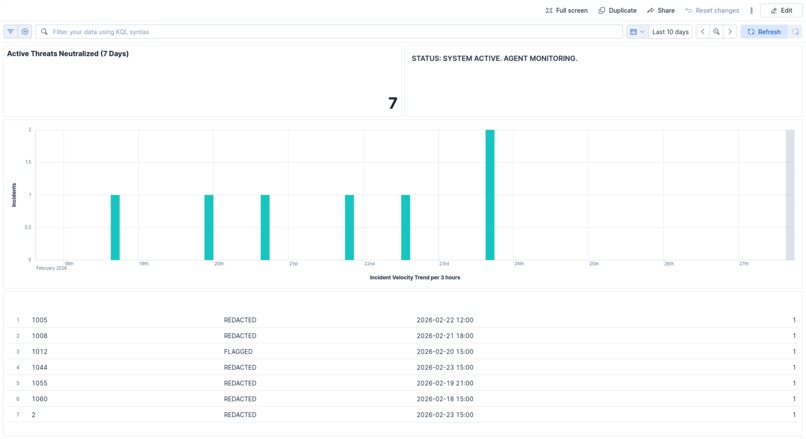Click the 'FLAGGED' status cell
806x439 pixels.
[x=238, y=352]
